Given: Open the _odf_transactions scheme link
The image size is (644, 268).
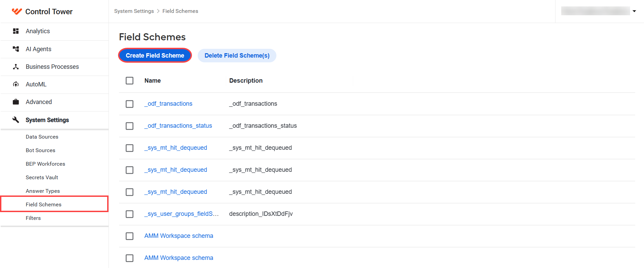Looking at the screenshot, I should click(168, 104).
